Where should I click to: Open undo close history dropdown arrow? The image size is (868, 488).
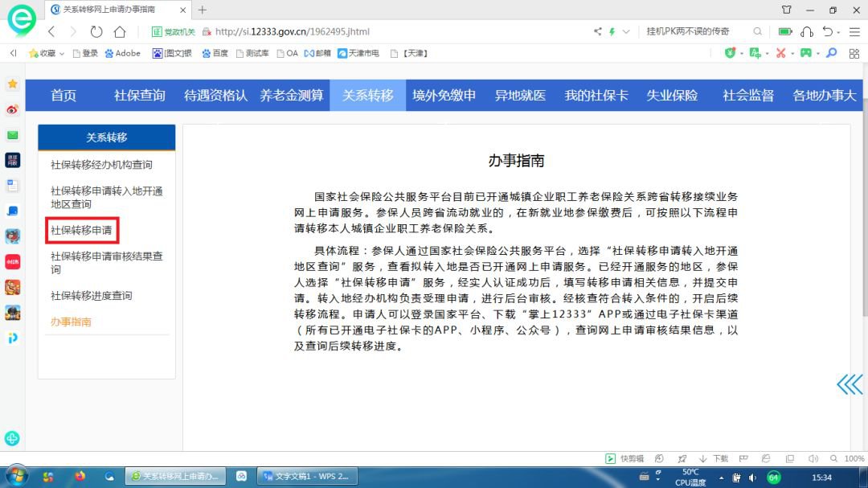coord(838,32)
